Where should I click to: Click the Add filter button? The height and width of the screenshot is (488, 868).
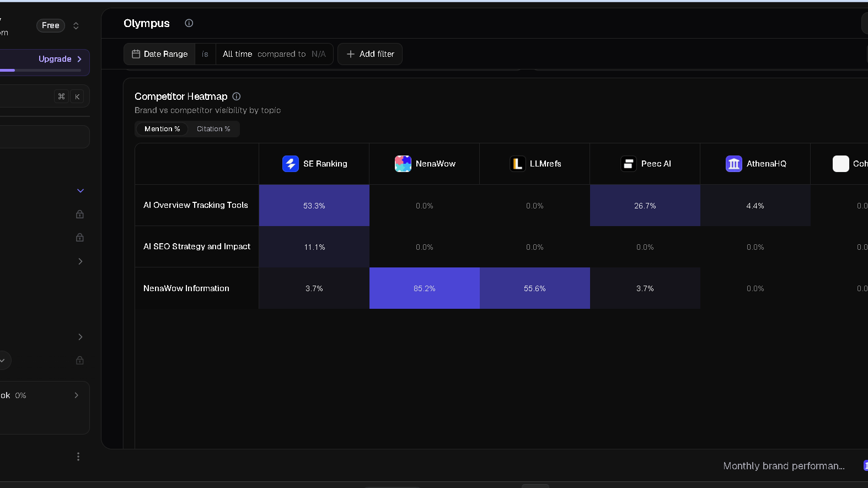point(370,54)
